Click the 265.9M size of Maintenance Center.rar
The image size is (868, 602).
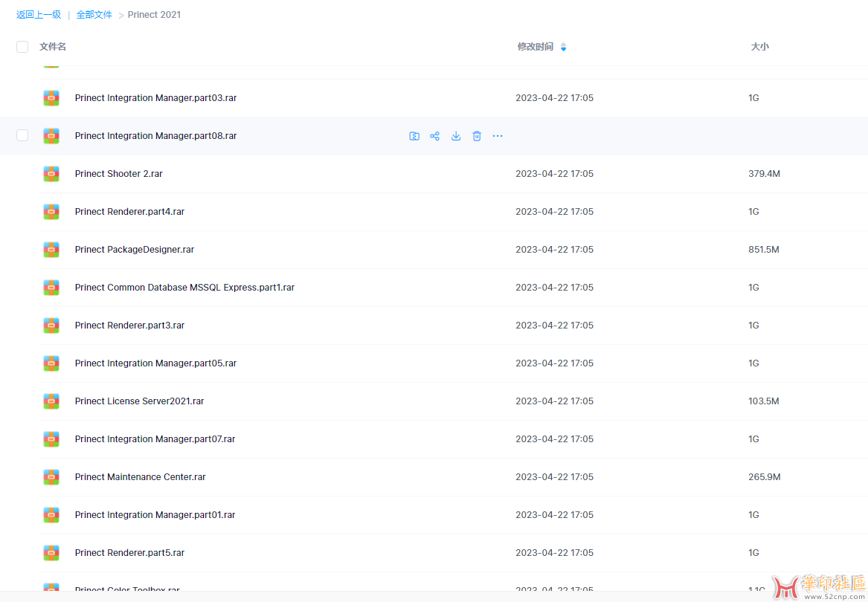(x=765, y=477)
